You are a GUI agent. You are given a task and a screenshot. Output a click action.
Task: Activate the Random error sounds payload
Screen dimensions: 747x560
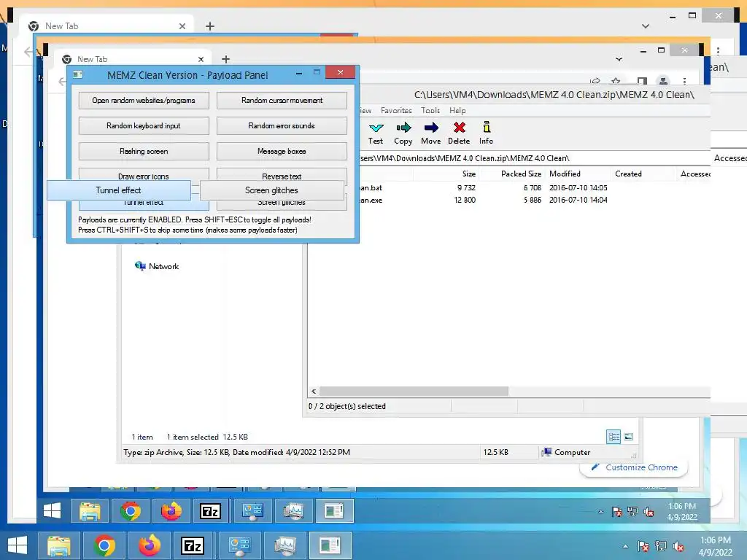[282, 125]
